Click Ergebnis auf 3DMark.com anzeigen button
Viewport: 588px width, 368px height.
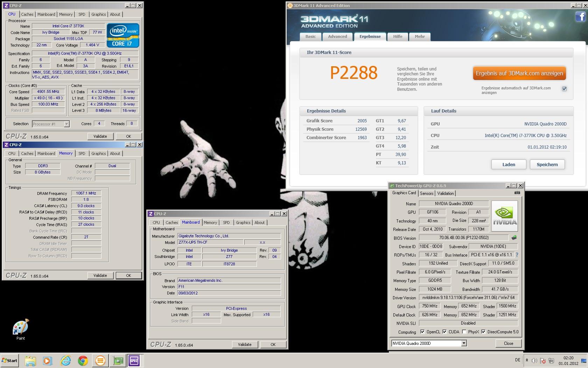pyautogui.click(x=519, y=73)
